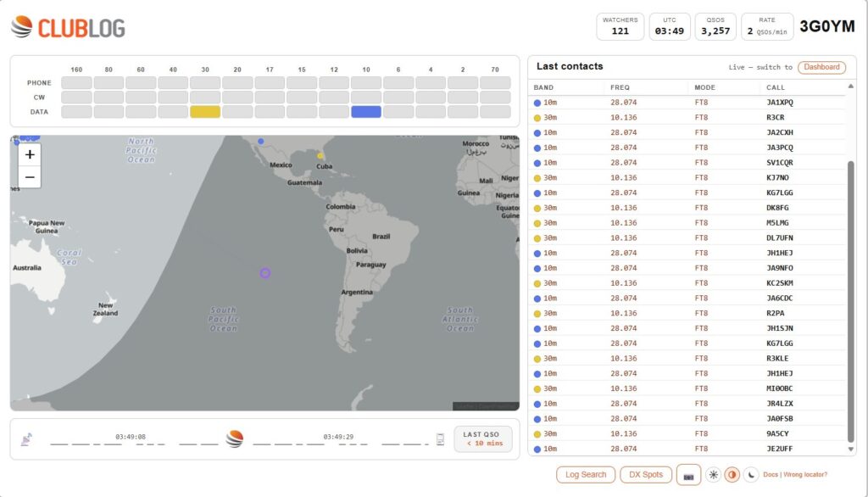Click the device icon at the timeline end
This screenshot has width=868, height=497.
coord(440,439)
